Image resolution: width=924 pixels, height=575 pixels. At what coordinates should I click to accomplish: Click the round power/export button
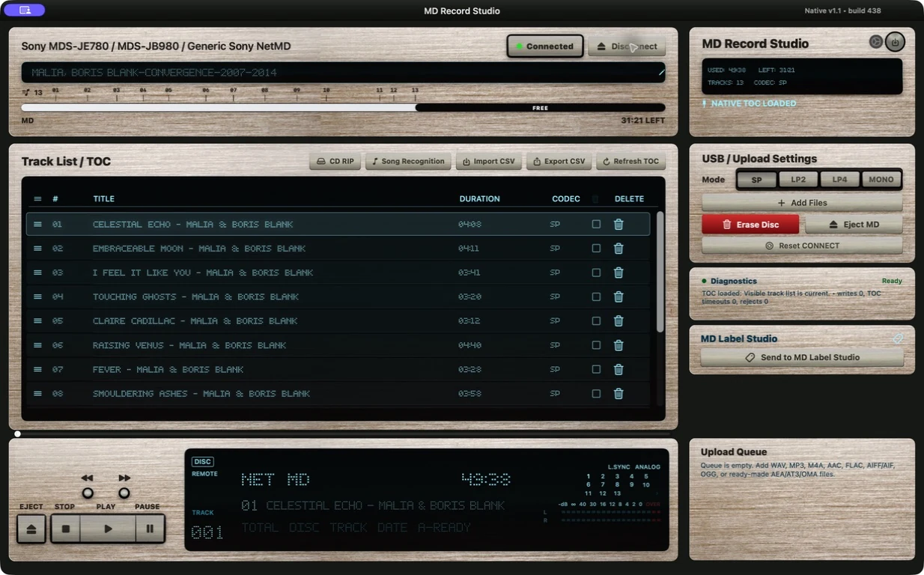(895, 42)
